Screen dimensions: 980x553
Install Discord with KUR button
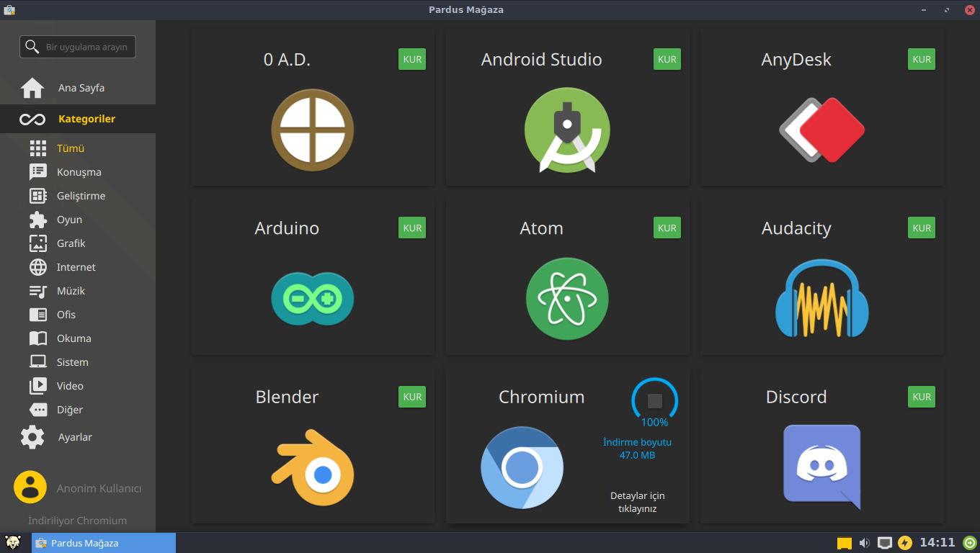click(x=922, y=396)
